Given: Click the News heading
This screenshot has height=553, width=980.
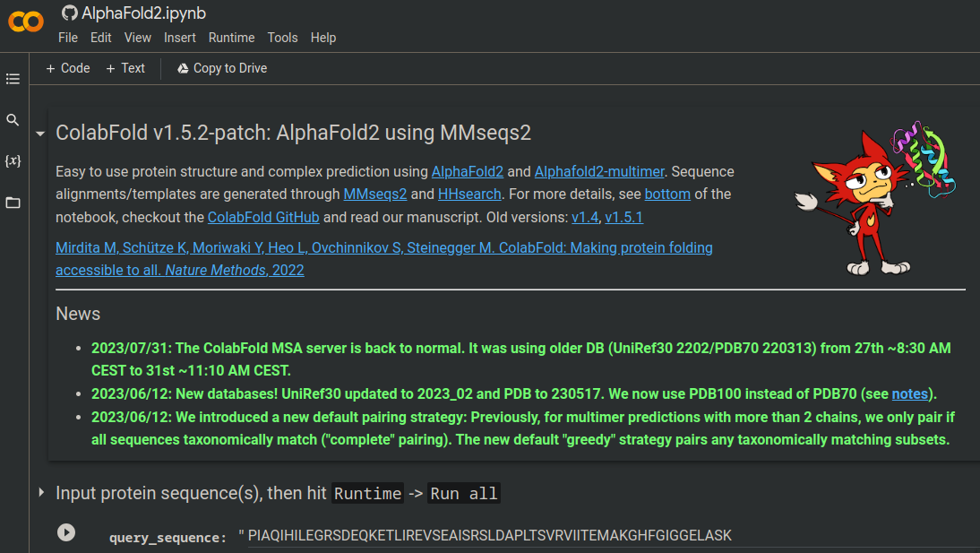Looking at the screenshot, I should pos(78,314).
